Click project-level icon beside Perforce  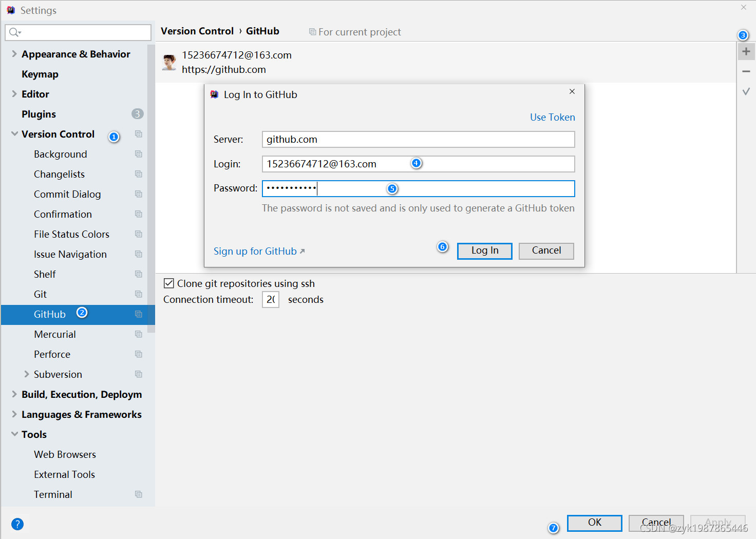point(139,354)
